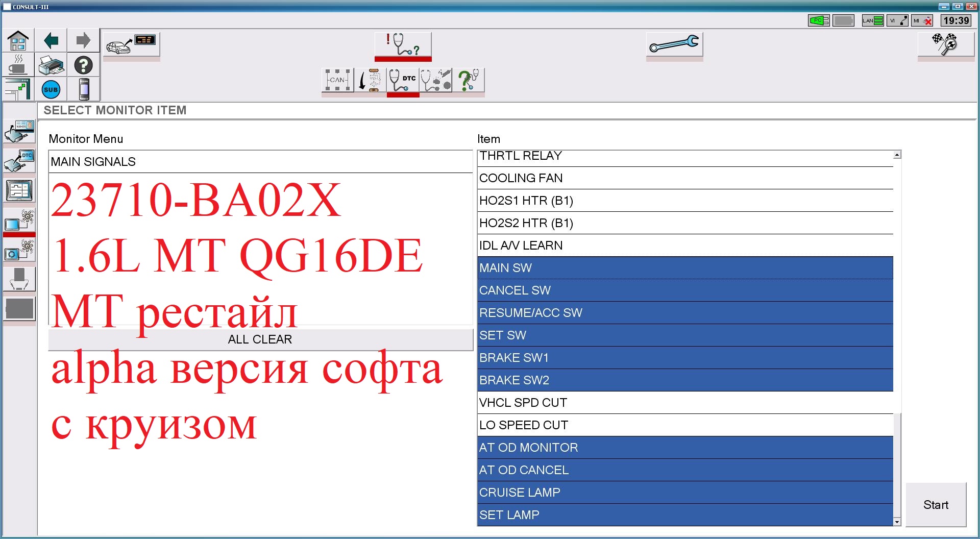Select IDL A/V LEARN item
The image size is (980, 539).
click(x=685, y=246)
